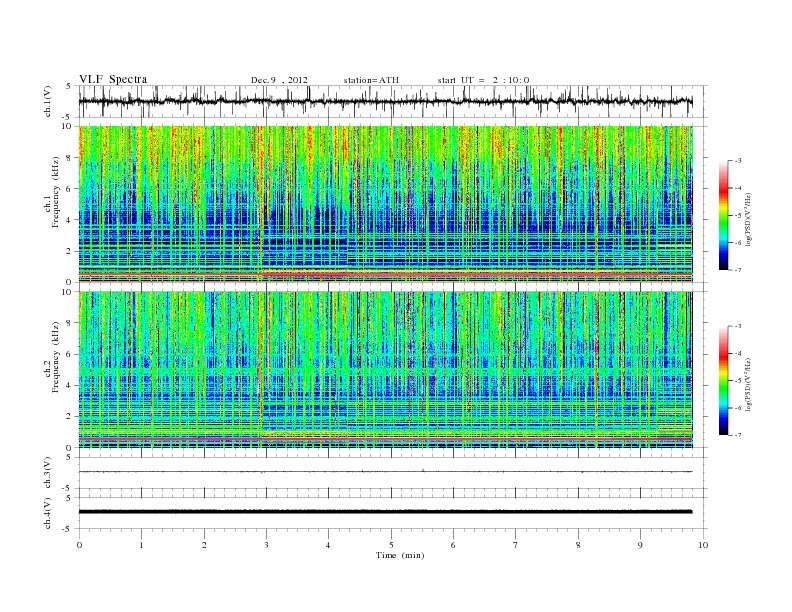Click time-axis tick label "10"

[703, 545]
